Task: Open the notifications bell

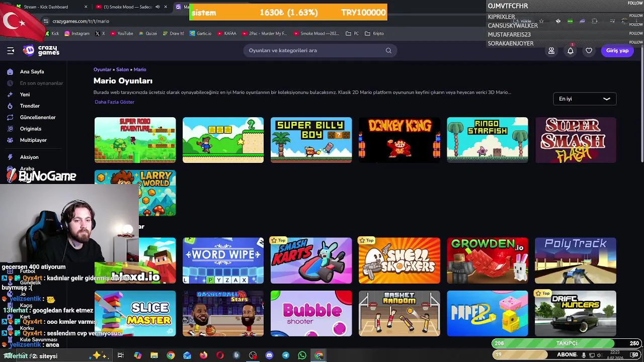Action: coord(570,51)
